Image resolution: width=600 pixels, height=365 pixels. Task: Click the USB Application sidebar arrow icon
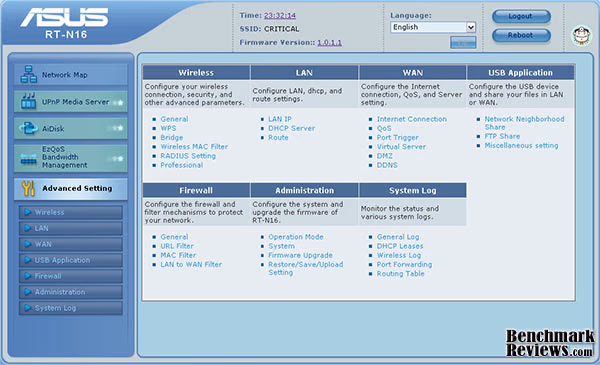(28, 260)
